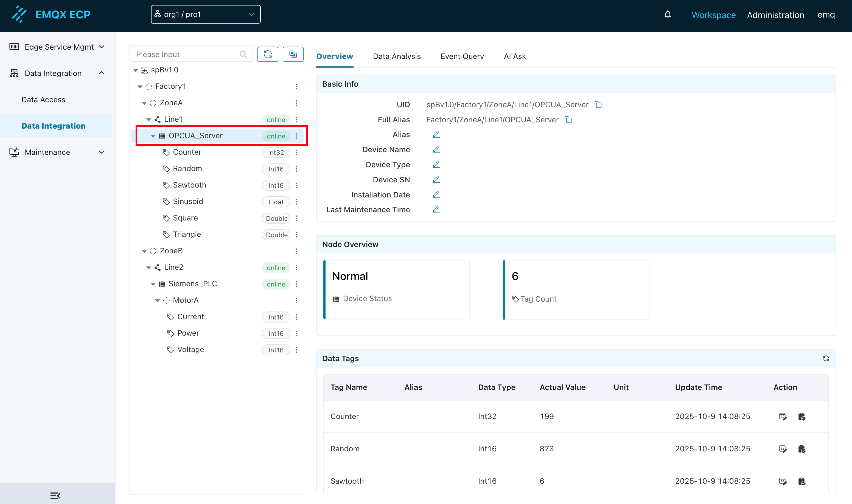The width and height of the screenshot is (852, 504).
Task: Select the Siemens_PLC tree item
Action: 193,284
